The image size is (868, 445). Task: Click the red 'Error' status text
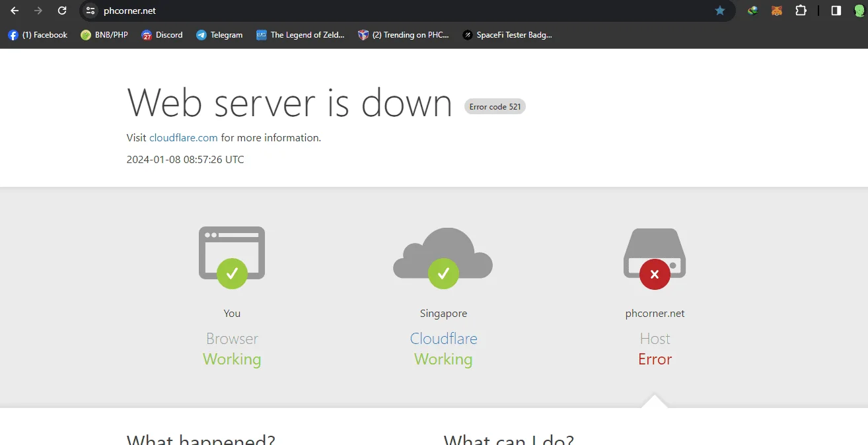click(655, 359)
